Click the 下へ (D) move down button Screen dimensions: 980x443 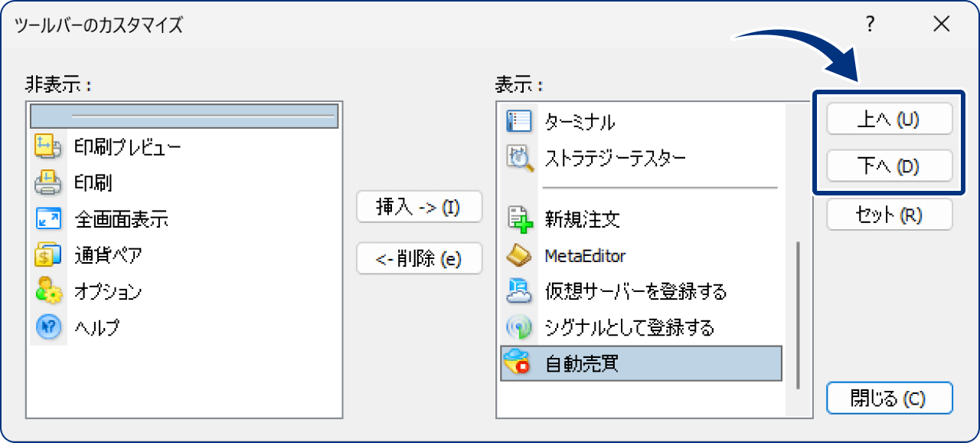point(889,165)
